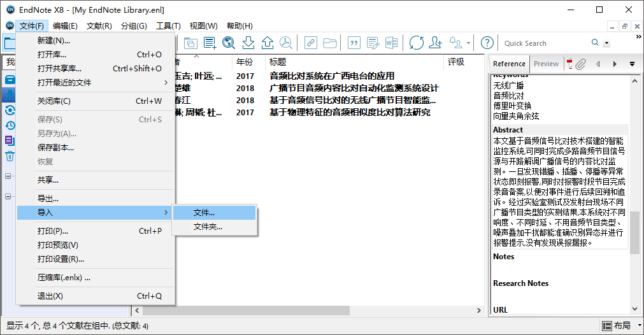Click the Copy to Local Library toolbar icon
Screen dimensions: 644x335
tap(190, 43)
